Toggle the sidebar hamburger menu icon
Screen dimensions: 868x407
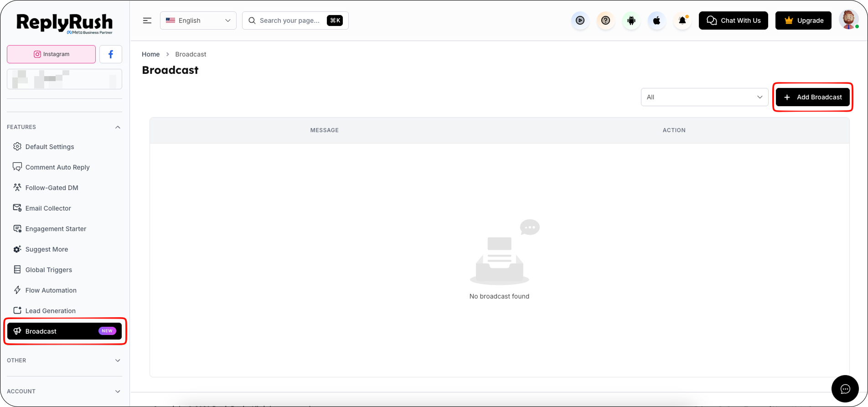(147, 21)
